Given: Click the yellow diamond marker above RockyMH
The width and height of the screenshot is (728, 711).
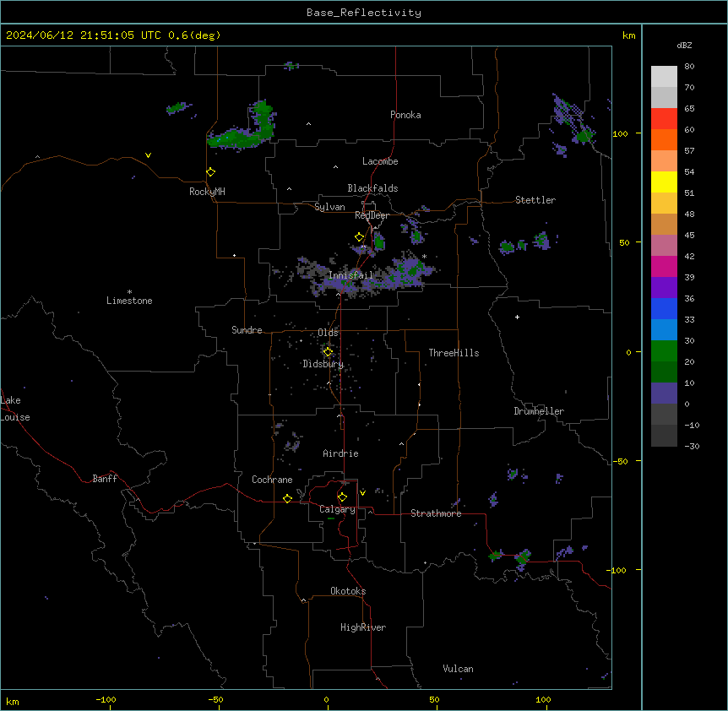Looking at the screenshot, I should [211, 172].
